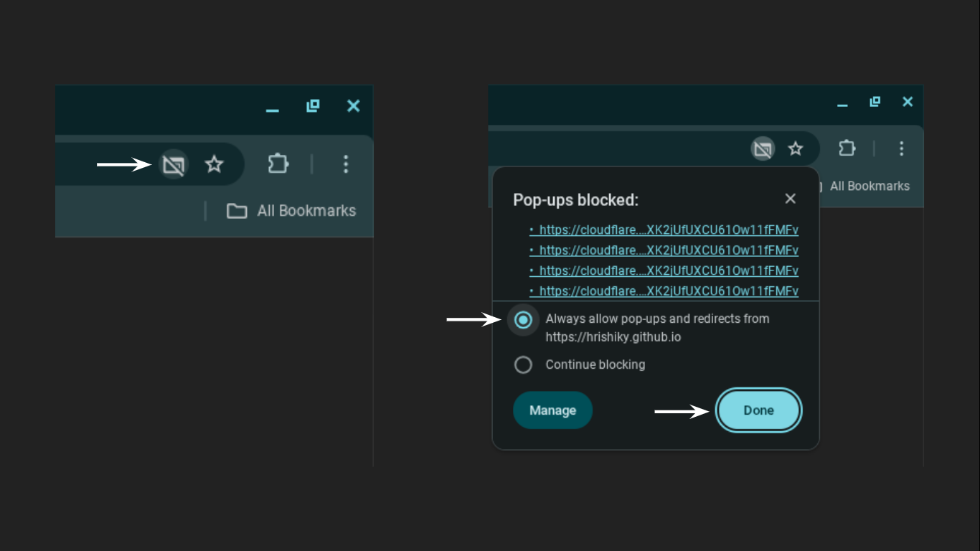Click pop-up blocked icon in left address bar
The image size is (980, 551).
[x=174, y=165]
